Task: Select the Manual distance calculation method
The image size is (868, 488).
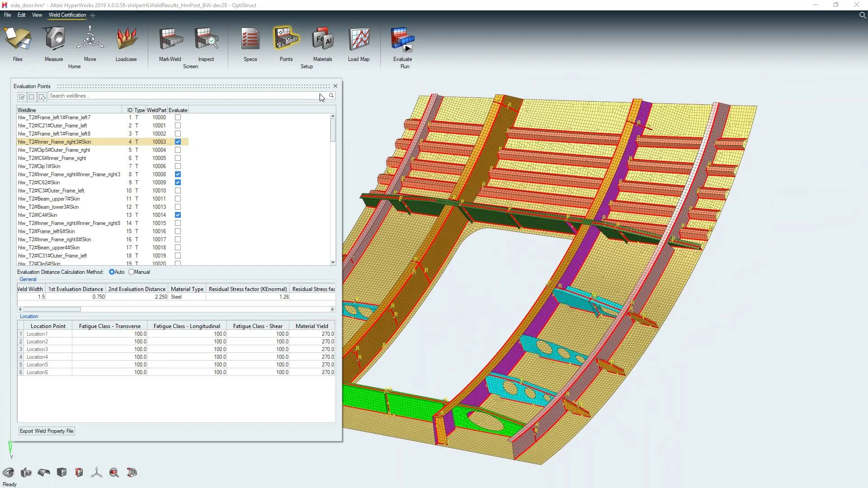Action: [132, 272]
